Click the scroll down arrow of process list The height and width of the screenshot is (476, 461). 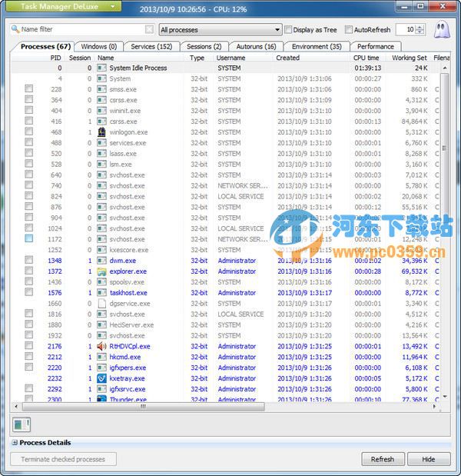pyautogui.click(x=445, y=397)
